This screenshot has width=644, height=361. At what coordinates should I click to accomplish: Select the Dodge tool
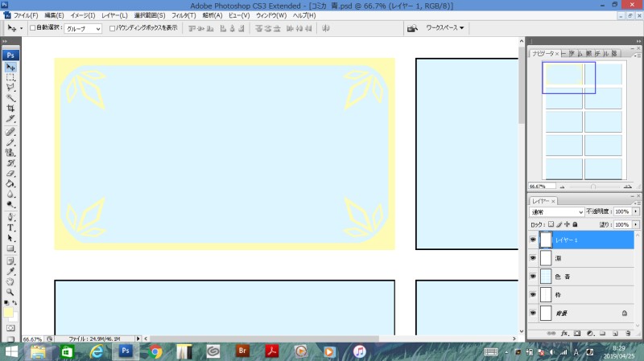pyautogui.click(x=10, y=204)
